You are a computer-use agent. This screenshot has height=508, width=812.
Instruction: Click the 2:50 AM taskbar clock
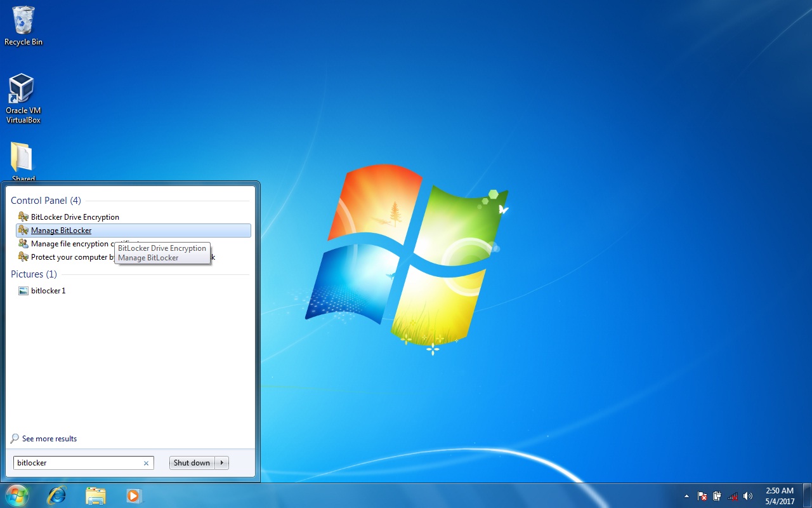[x=780, y=496]
